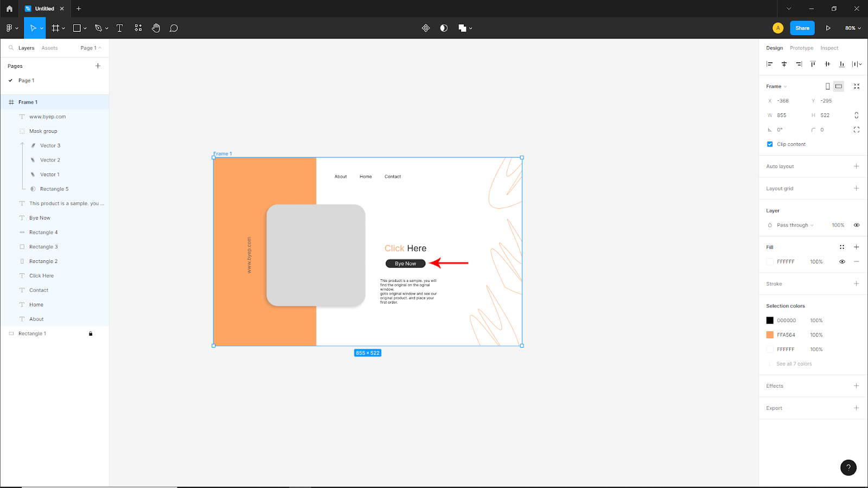Click Align bottom icon

click(842, 64)
